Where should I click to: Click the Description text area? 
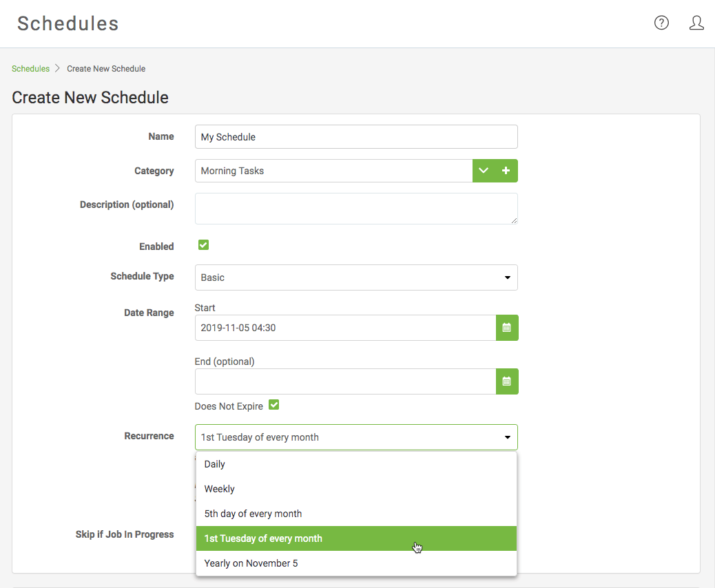coord(356,209)
